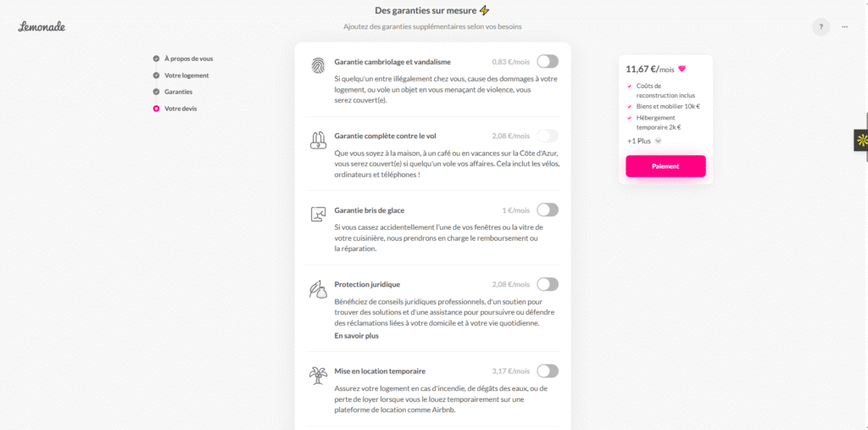868x430 pixels.
Task: Click the legal protection icon
Action: [318, 289]
